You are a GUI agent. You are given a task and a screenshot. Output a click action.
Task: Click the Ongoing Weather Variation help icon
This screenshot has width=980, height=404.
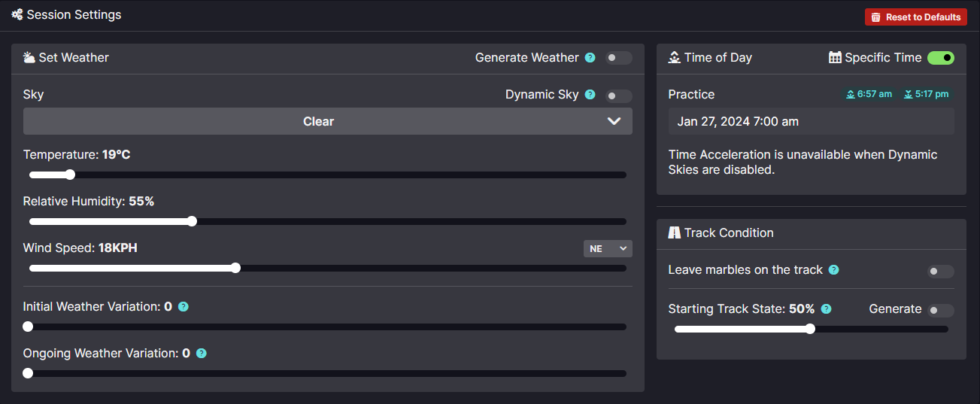202,354
